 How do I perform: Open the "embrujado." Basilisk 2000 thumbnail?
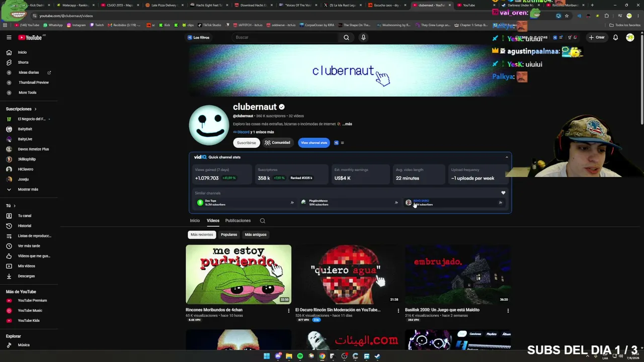(x=458, y=274)
